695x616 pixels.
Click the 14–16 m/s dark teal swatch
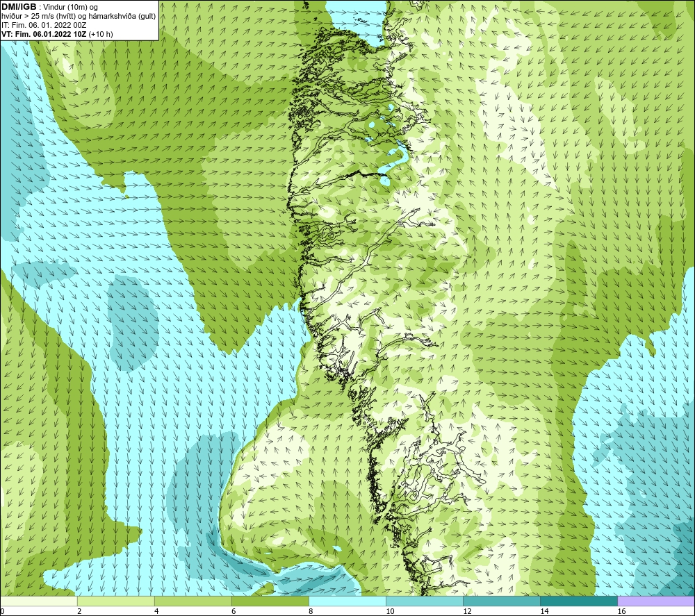[x=579, y=601]
